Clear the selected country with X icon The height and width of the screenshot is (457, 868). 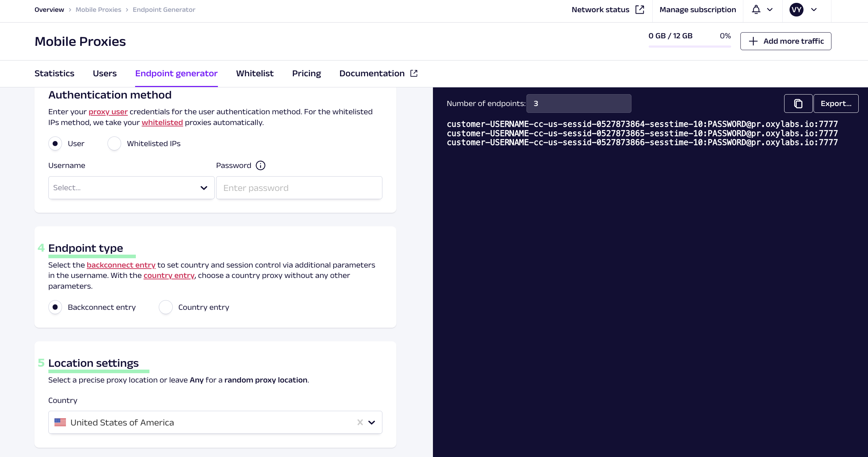(360, 423)
